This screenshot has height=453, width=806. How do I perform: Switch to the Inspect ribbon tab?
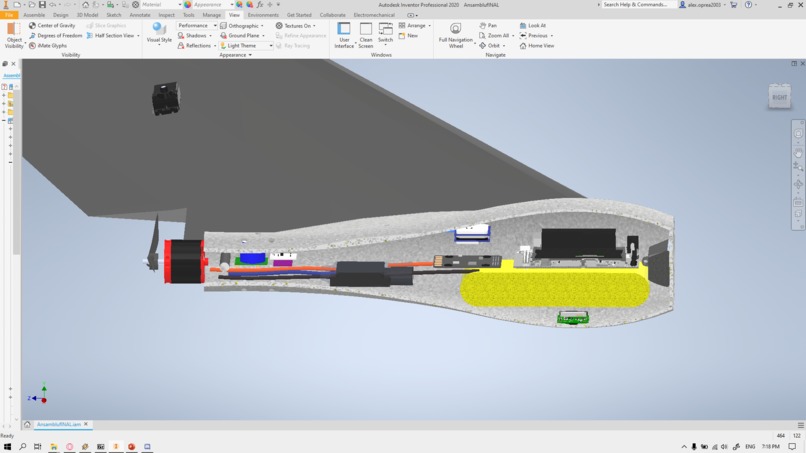tap(167, 15)
